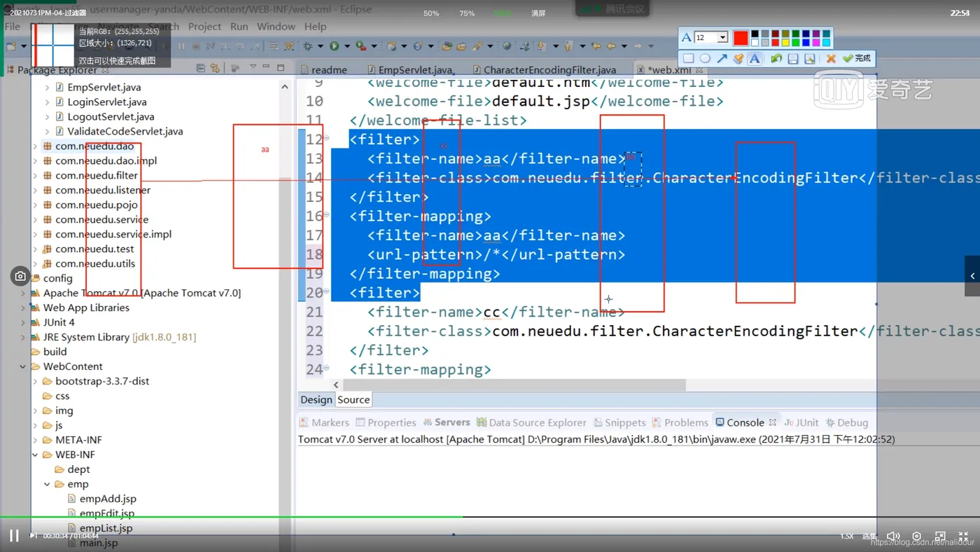Screen dimensions: 980x552
Task: Switch to the Source view tab
Action: tap(353, 399)
